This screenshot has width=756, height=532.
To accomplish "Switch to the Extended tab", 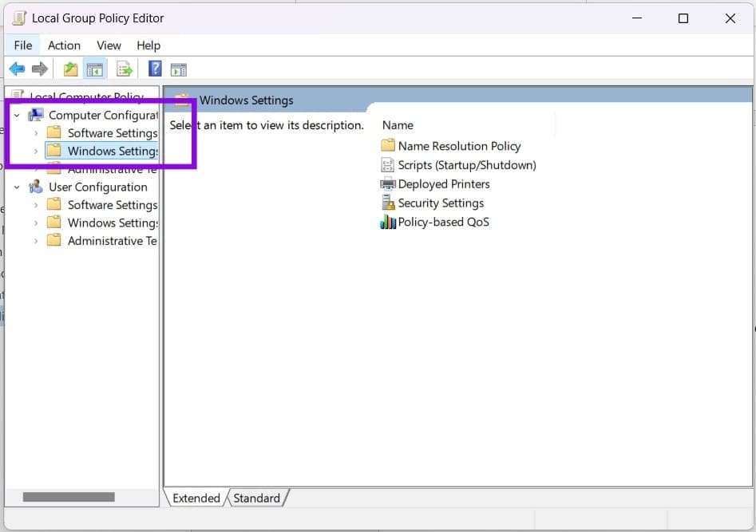I will click(196, 498).
